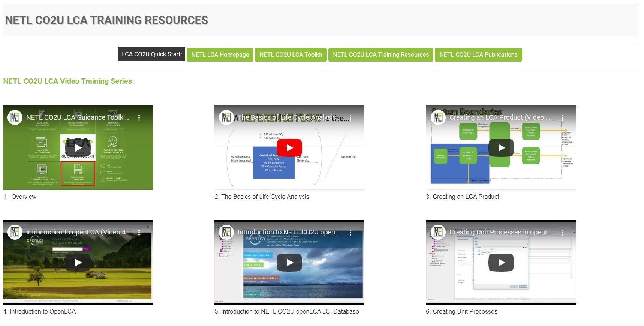This screenshot has width=644, height=326.
Task: Open more options on Creating an LCA Product video
Action: tap(562, 118)
